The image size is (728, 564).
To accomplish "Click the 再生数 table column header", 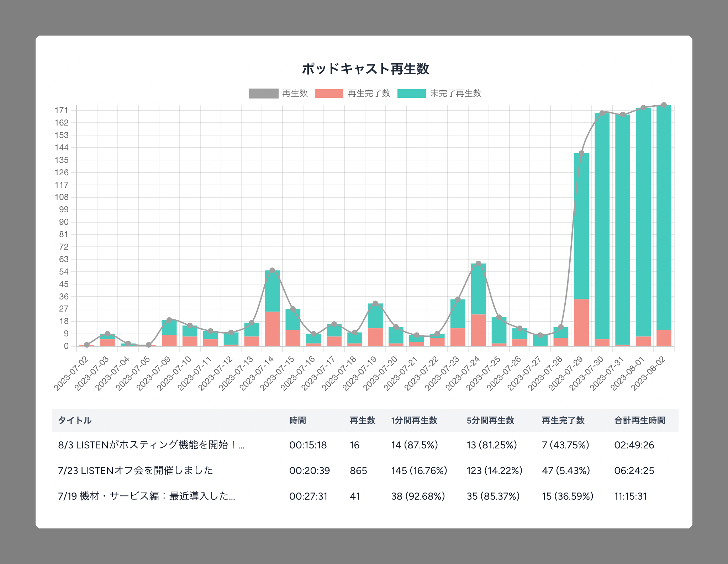I will click(x=362, y=421).
